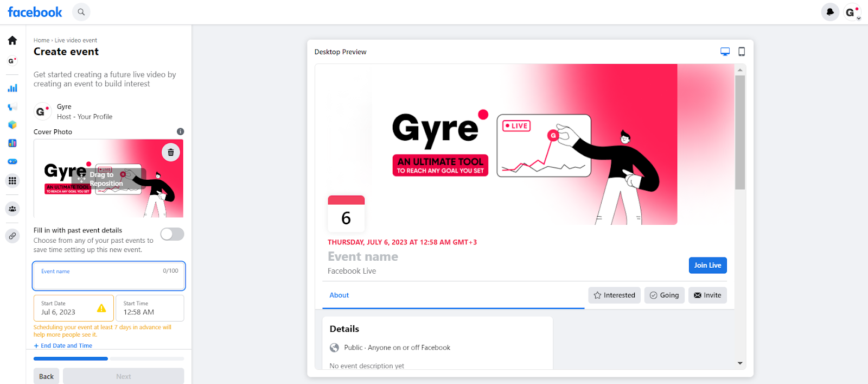The height and width of the screenshot is (384, 868).
Task: Open the account menu avatar at top right
Action: tap(852, 12)
